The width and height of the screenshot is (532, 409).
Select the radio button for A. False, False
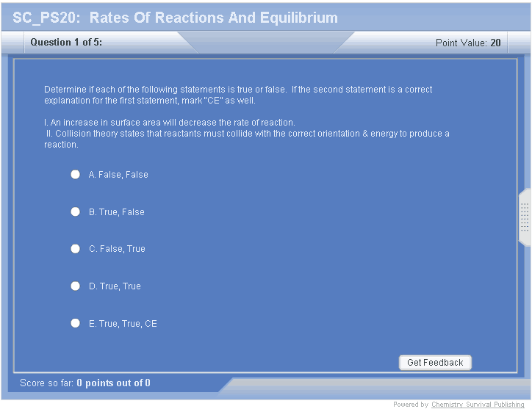pos(75,175)
